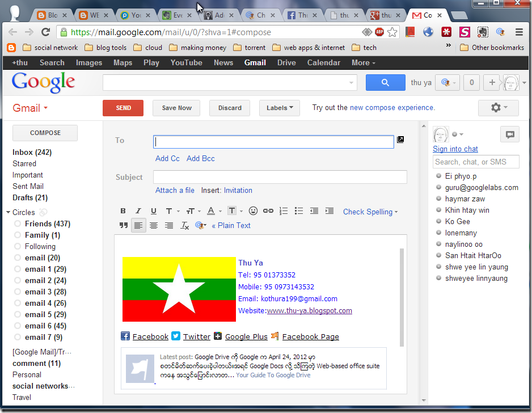The image size is (532, 413).
Task: Select the email 1 (29) circle
Action: pyautogui.click(x=45, y=269)
